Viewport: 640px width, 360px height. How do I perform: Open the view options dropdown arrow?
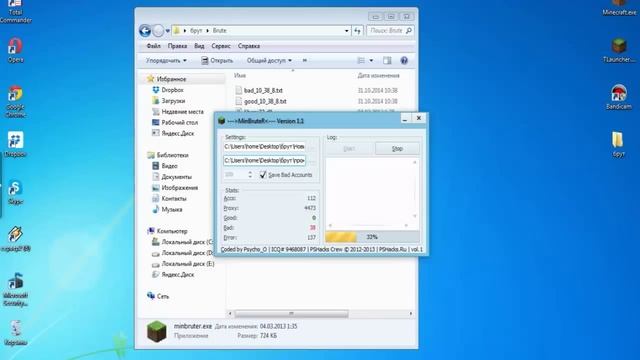pos(371,60)
